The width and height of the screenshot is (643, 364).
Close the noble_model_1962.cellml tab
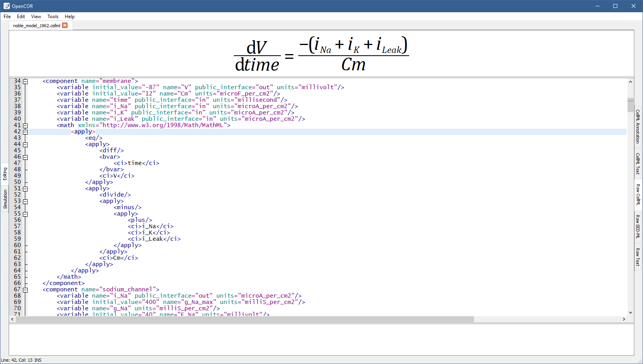[x=65, y=25]
